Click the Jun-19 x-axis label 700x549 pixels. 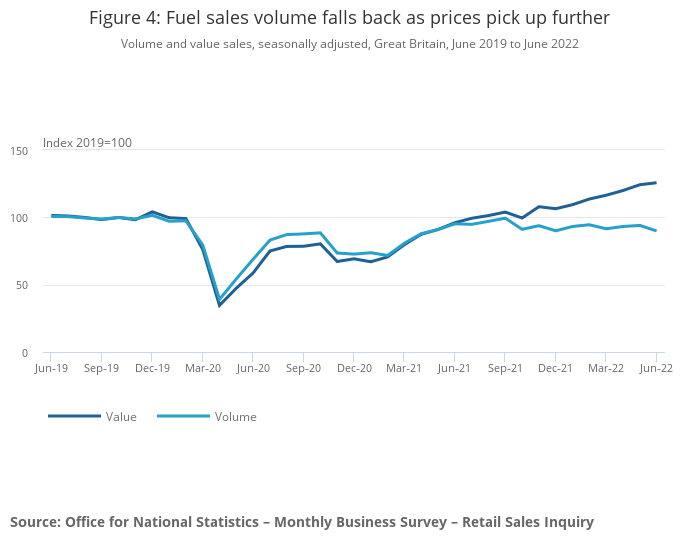[x=50, y=368]
